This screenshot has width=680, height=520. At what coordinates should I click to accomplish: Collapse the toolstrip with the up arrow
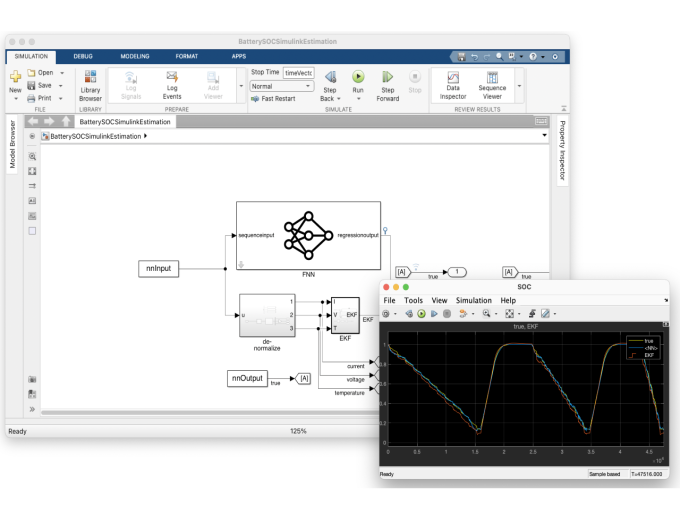pyautogui.click(x=563, y=108)
